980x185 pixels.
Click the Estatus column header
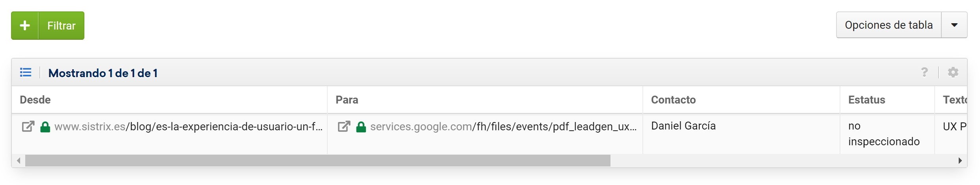pos(866,100)
